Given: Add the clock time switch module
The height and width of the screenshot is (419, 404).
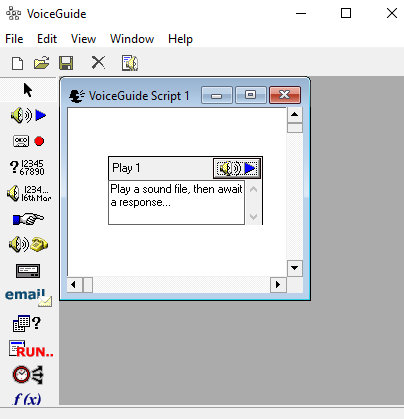Looking at the screenshot, I should tap(28, 375).
